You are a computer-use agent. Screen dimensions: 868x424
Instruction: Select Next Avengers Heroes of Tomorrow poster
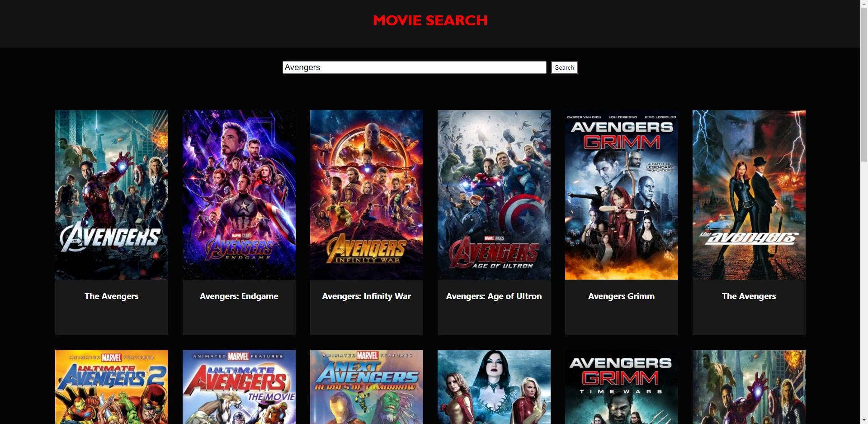coord(366,387)
